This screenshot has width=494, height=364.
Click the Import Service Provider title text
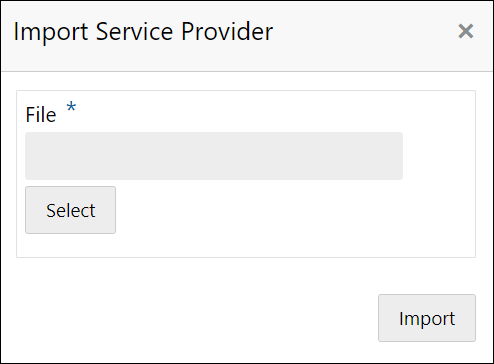point(143,32)
